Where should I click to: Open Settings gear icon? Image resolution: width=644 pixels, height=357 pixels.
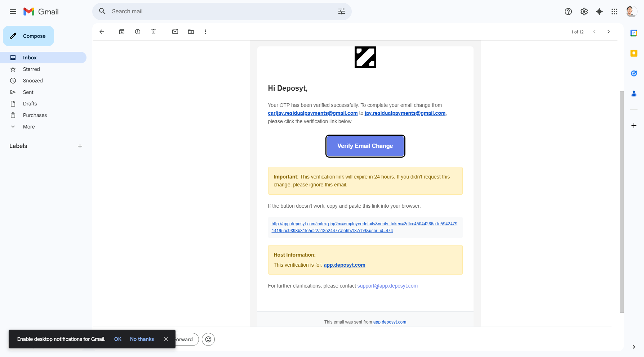click(x=584, y=12)
